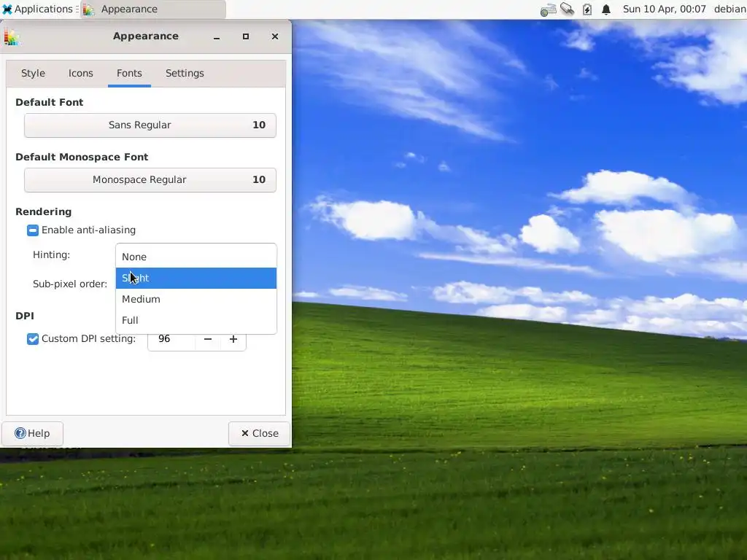This screenshot has width=747, height=560.
Task: Open the power manager battery icon
Action: point(587,9)
